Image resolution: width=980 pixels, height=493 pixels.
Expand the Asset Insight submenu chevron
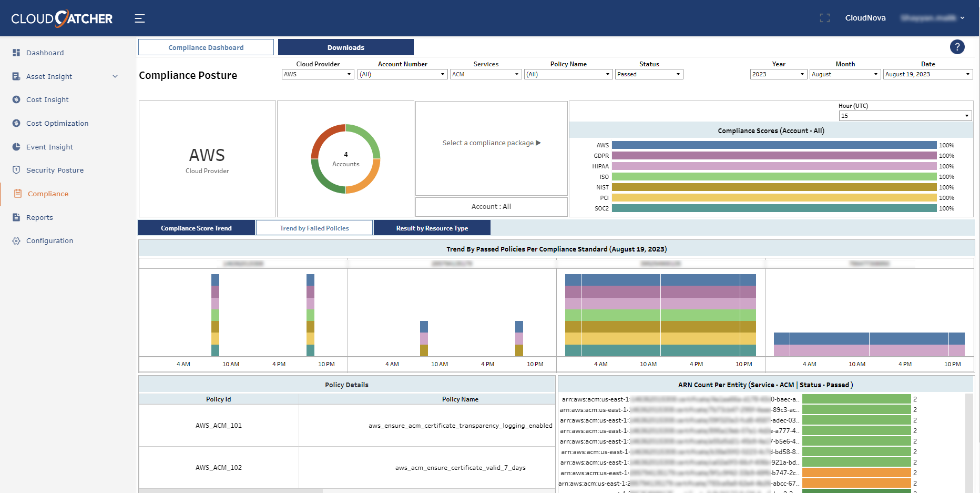point(115,76)
